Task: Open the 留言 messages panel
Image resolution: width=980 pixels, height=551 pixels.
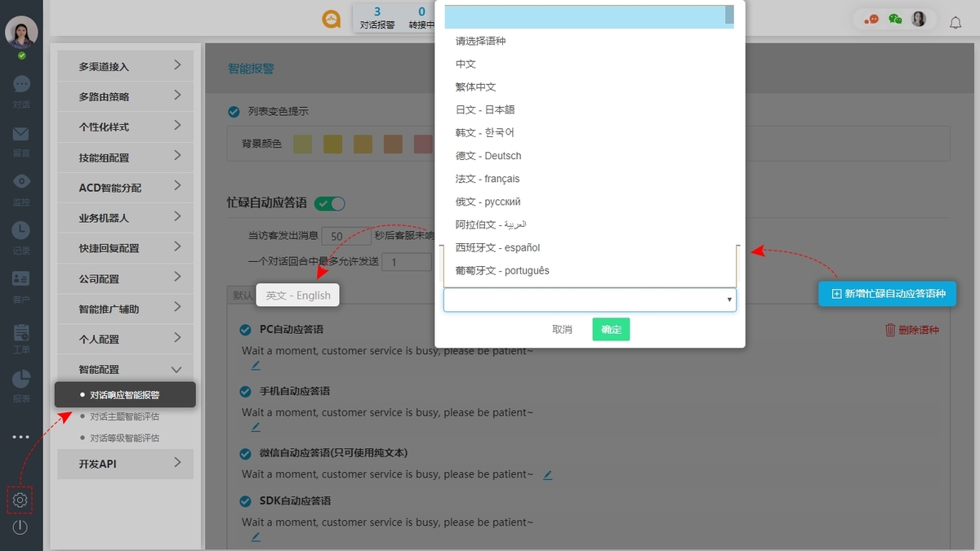Action: pyautogui.click(x=20, y=140)
